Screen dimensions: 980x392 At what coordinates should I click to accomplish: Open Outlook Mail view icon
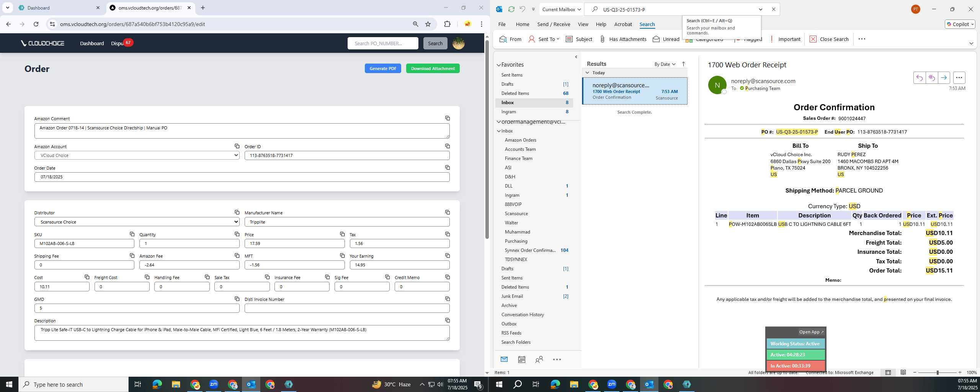pos(504,359)
